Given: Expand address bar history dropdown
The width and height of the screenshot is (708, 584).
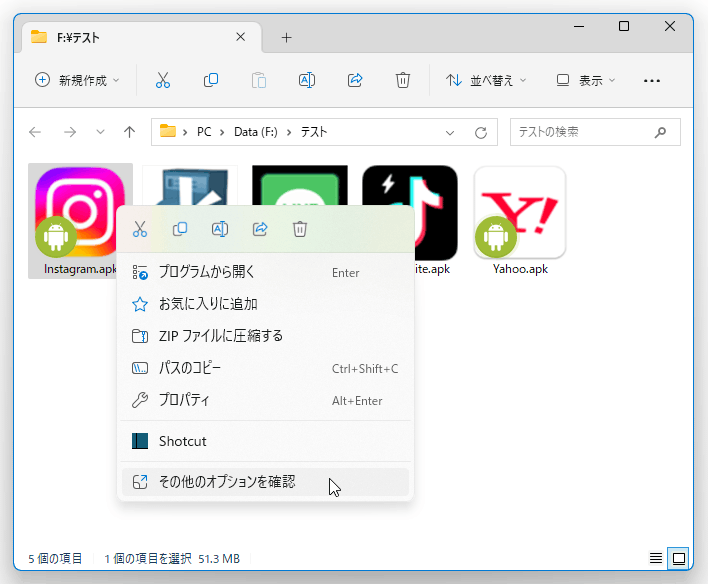Looking at the screenshot, I should click(x=450, y=133).
